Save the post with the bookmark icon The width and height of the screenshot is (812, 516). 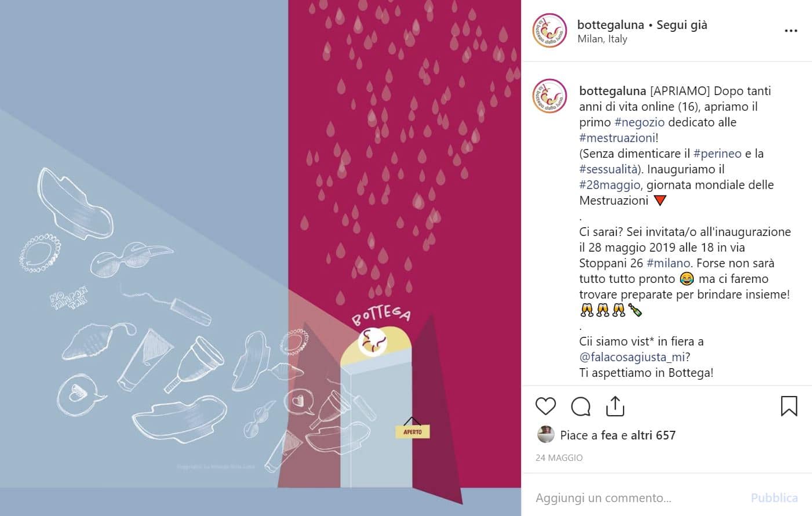(789, 406)
